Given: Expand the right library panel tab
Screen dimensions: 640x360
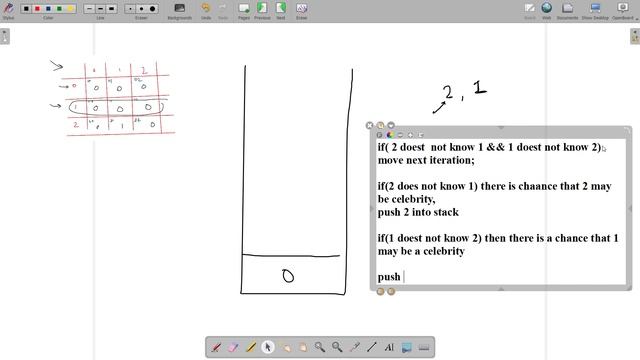Looking at the screenshot, I should [x=635, y=36].
